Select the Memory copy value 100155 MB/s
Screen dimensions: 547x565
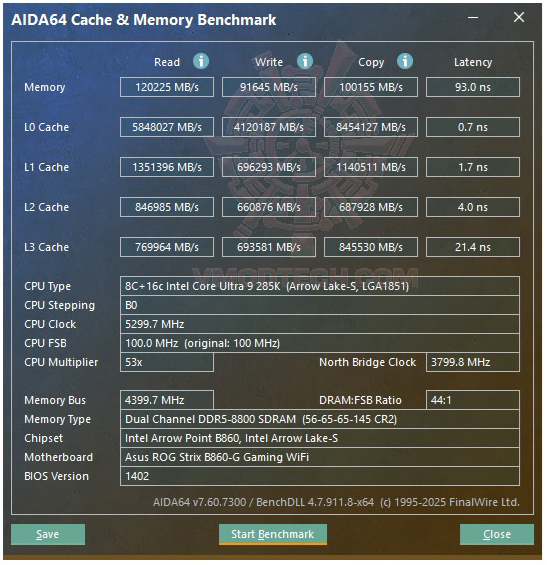pyautogui.click(x=371, y=87)
